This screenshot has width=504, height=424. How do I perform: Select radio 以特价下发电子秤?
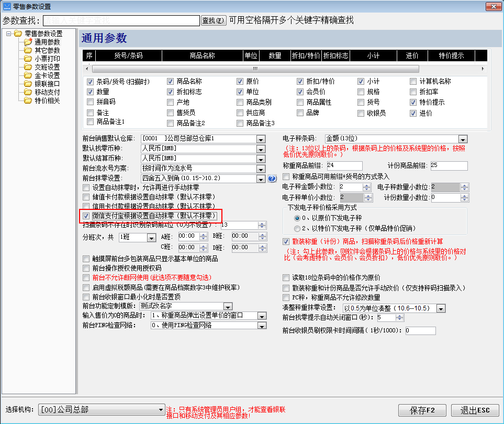pyautogui.click(x=297, y=228)
